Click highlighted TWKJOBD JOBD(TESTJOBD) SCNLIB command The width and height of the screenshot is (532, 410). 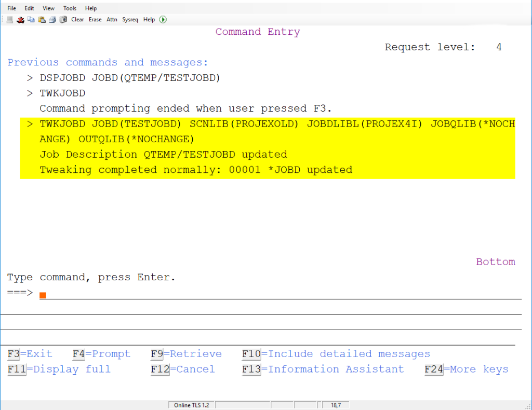point(277,124)
